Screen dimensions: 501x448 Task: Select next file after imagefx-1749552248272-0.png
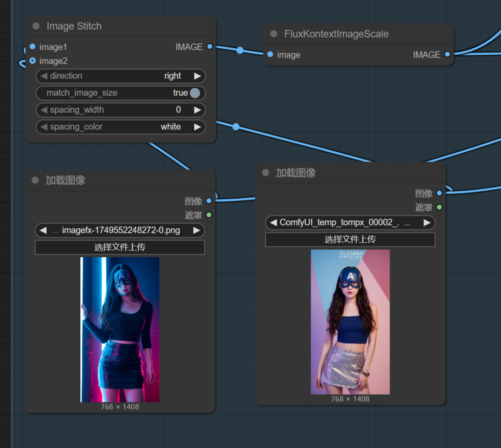click(x=197, y=230)
